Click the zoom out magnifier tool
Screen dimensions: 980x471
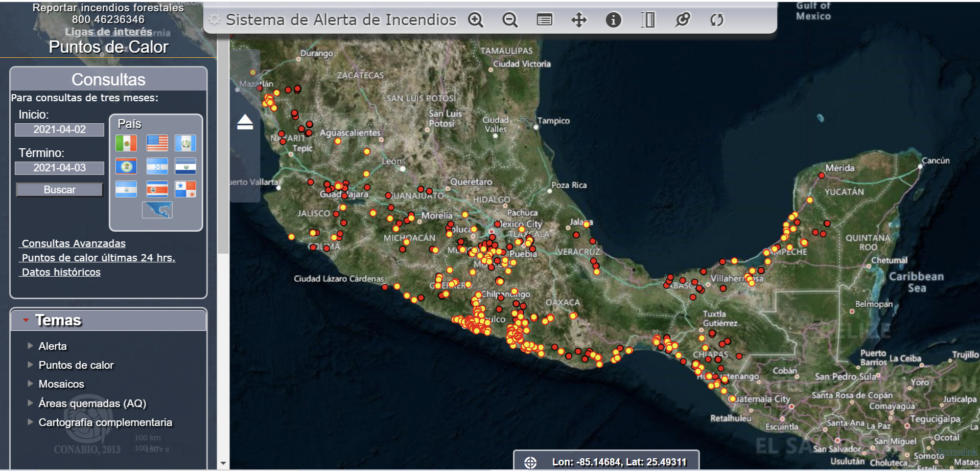click(509, 20)
